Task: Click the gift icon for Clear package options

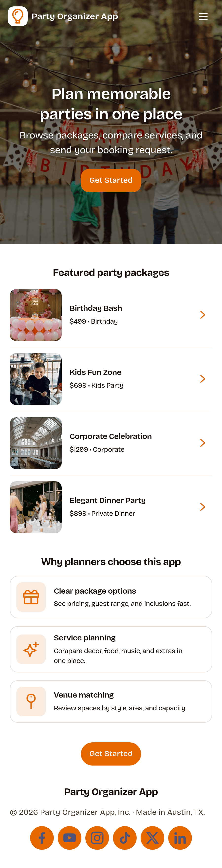Action: [31, 597]
